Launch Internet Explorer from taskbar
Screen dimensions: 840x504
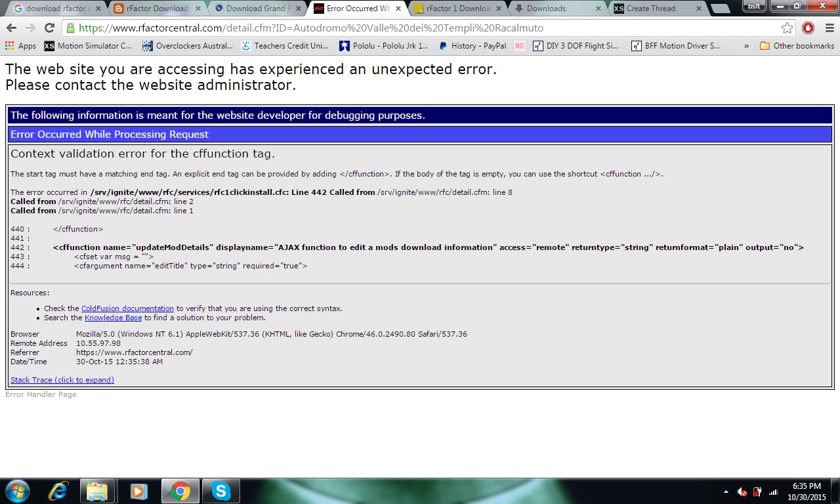58,491
